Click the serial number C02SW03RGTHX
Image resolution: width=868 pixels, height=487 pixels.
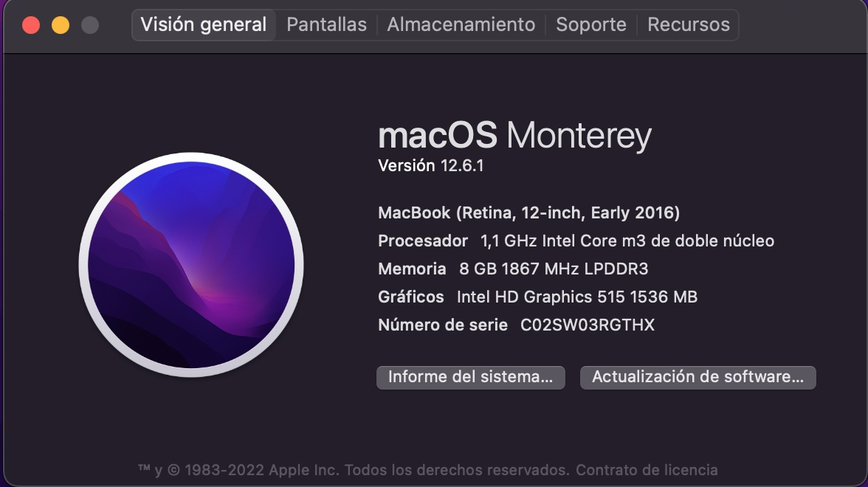(588, 325)
